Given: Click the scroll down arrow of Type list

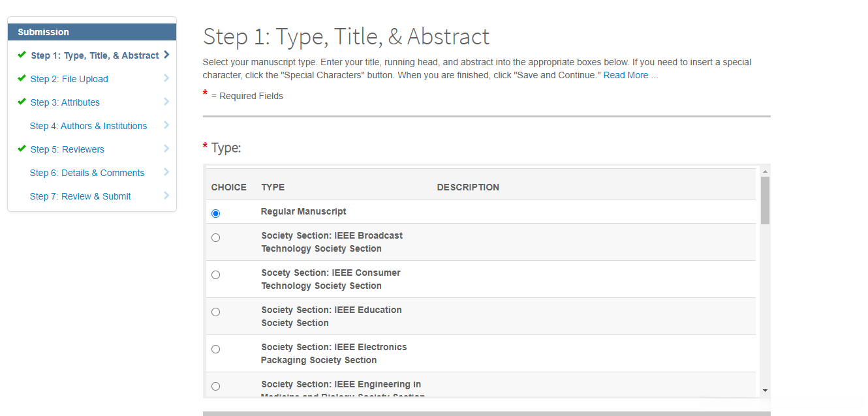Looking at the screenshot, I should [x=765, y=391].
